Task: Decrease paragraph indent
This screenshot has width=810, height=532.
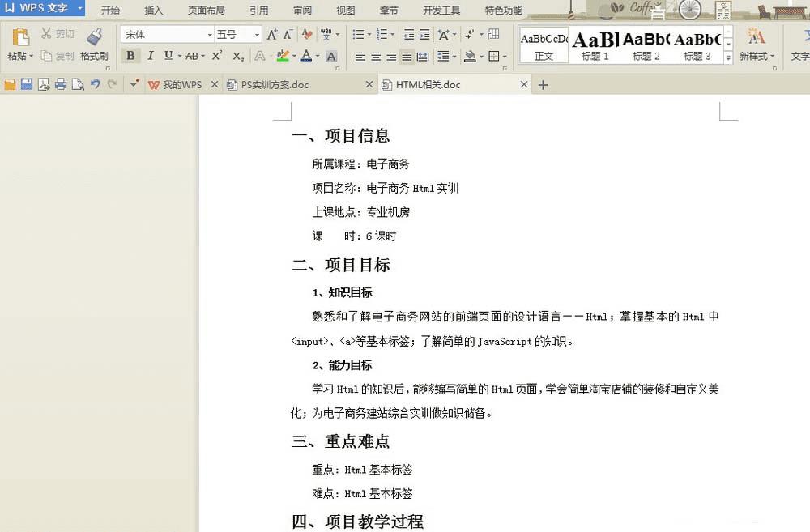Action: [x=408, y=35]
